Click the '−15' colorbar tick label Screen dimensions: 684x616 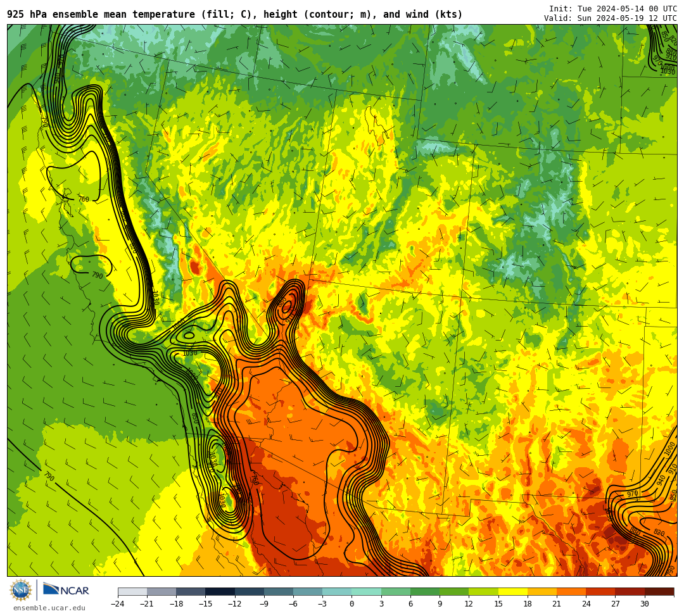tap(206, 604)
